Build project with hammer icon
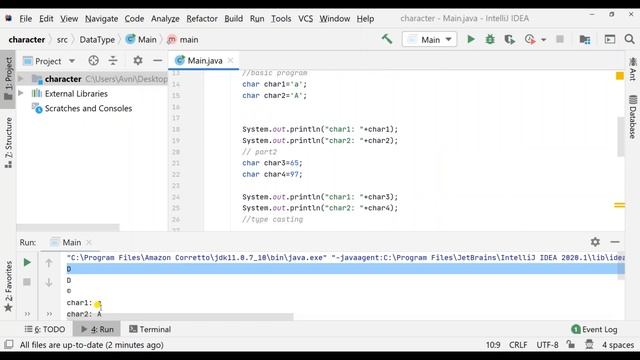Viewport: 640px width, 360px height. pos(387,39)
